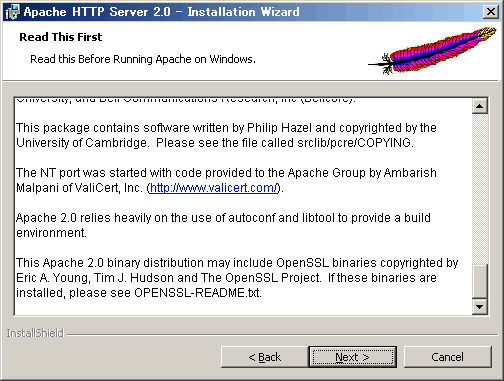Click the text about autoconf and libtool

point(223,225)
